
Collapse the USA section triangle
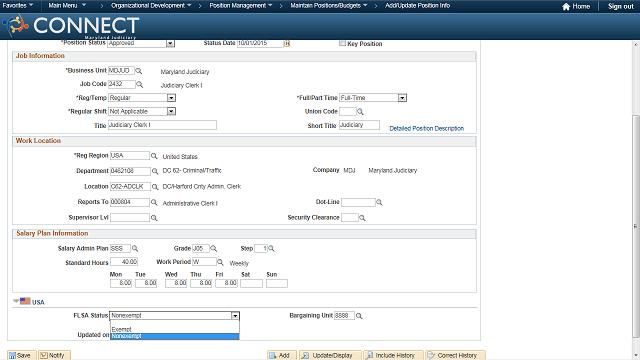point(16,301)
